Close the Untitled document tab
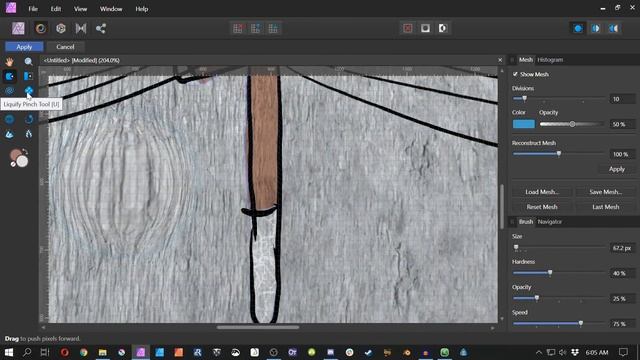 pos(500,60)
